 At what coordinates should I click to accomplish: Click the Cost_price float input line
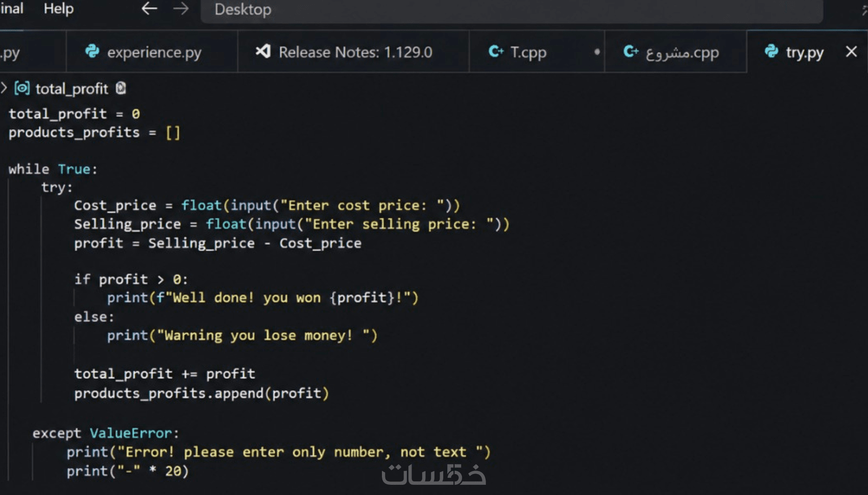[267, 206]
